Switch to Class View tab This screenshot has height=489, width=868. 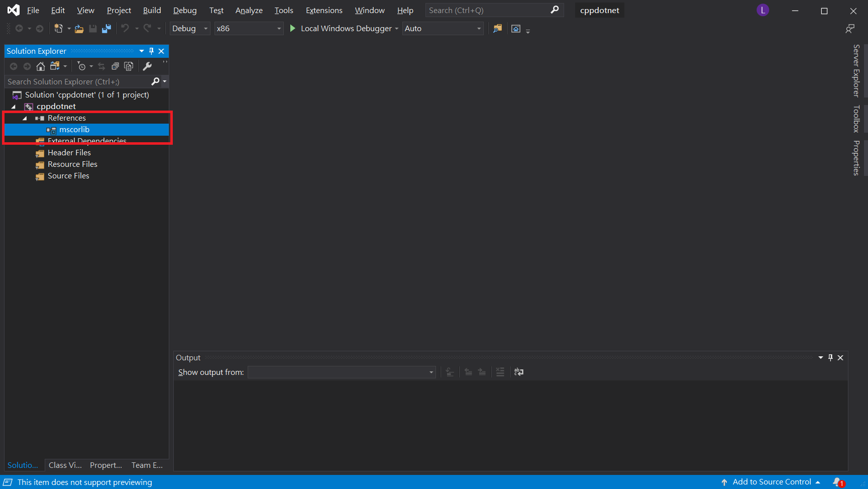click(65, 465)
